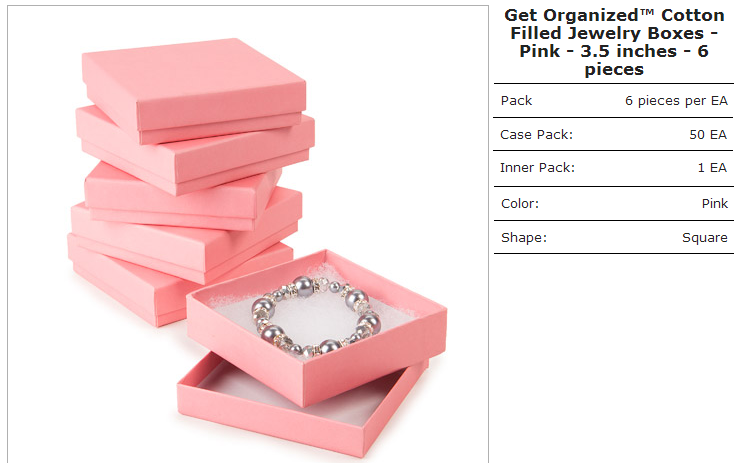Click the top box of the stack
738x463 pixels.
point(193,91)
